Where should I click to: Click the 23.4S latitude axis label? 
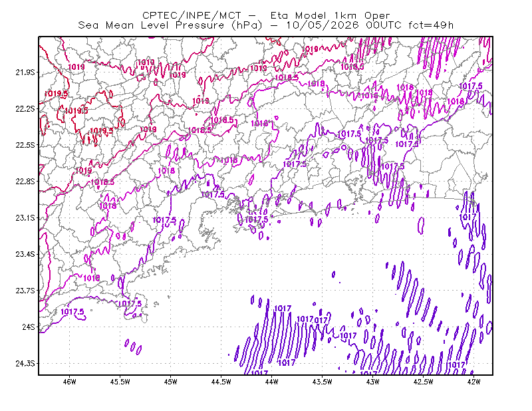25,254
